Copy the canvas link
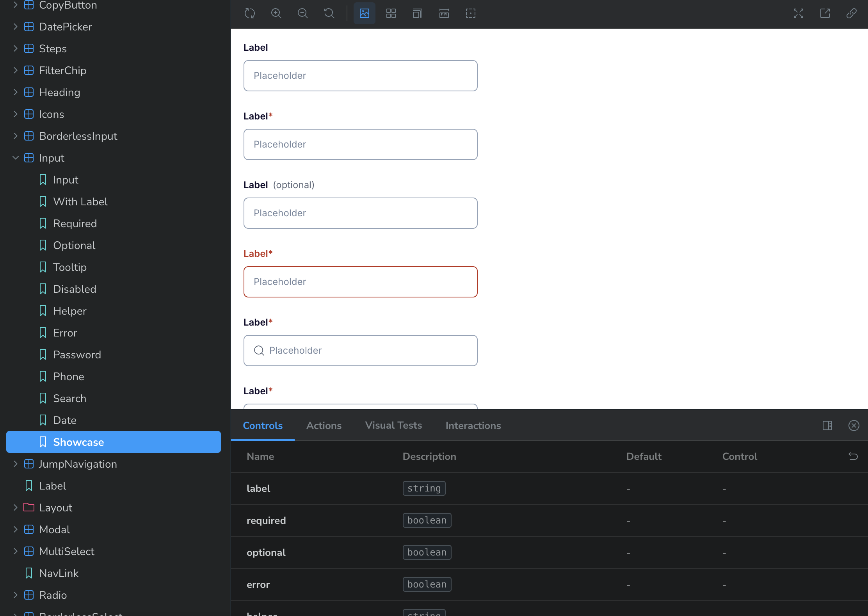 pos(852,14)
